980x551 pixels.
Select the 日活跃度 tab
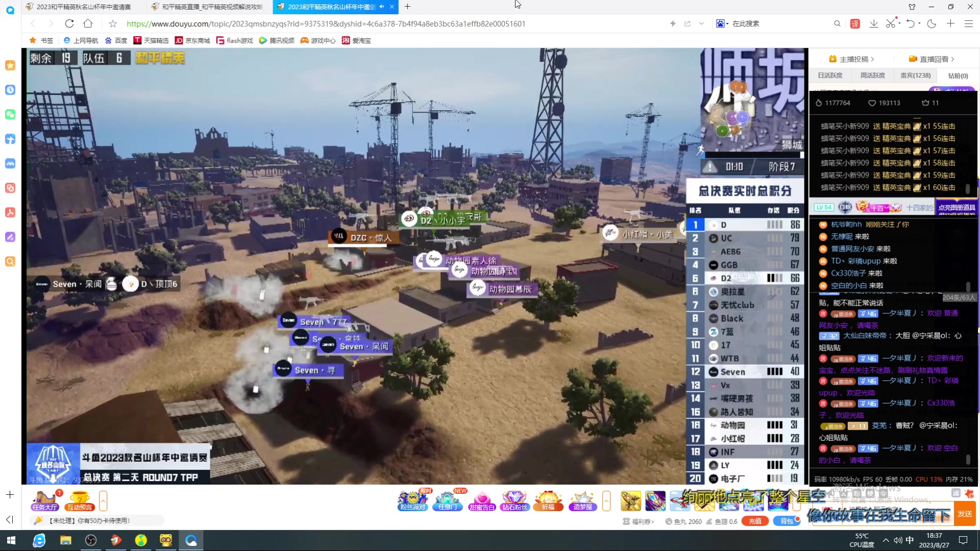[830, 76]
